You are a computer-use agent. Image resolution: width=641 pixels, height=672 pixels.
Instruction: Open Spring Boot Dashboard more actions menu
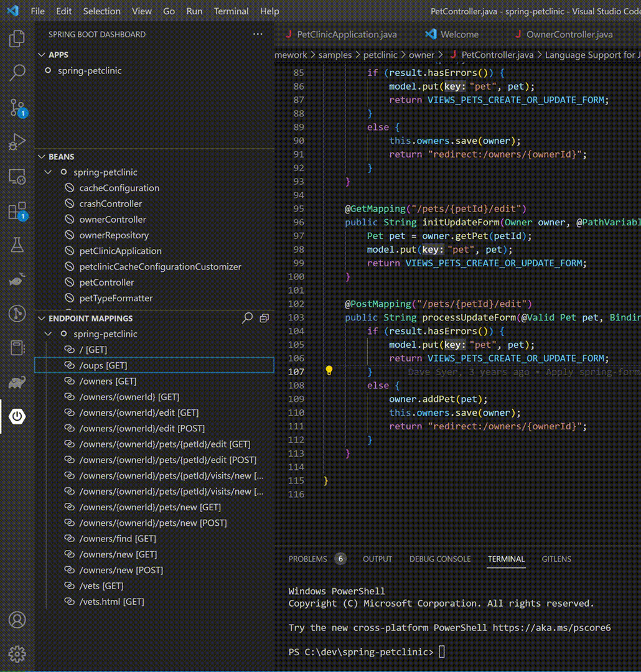(x=258, y=34)
